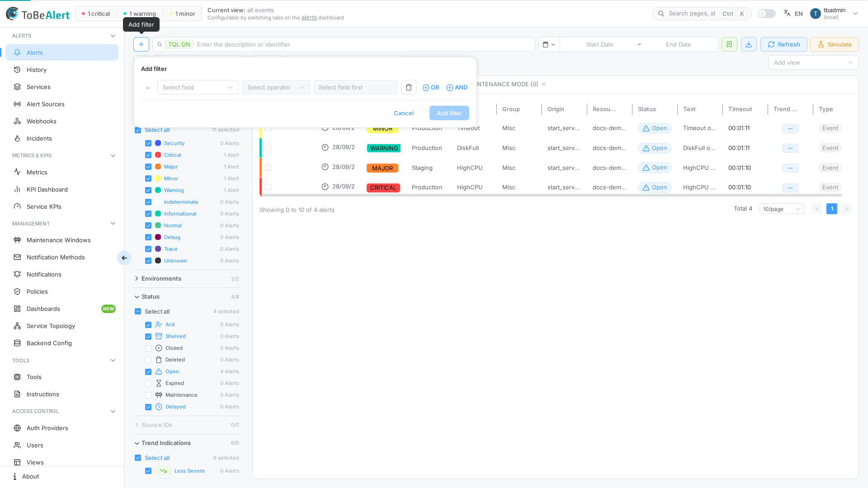This screenshot has height=488, width=868.
Task: Toggle the dark mode switch in header
Action: [766, 14]
